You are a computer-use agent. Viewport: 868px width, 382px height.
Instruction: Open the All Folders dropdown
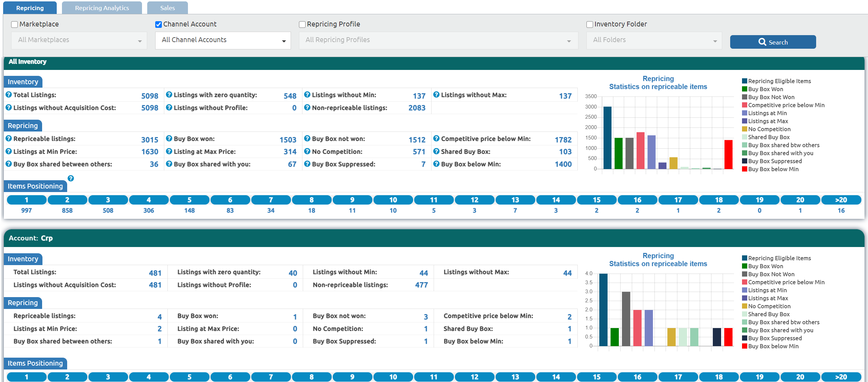coord(654,40)
